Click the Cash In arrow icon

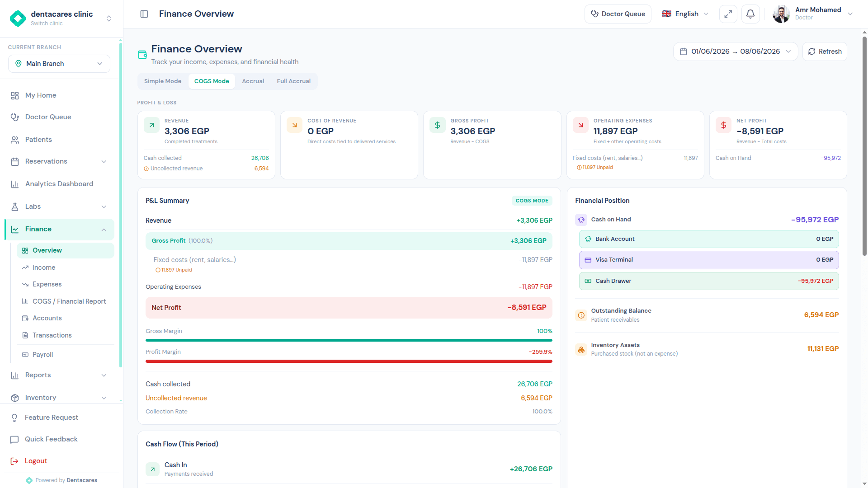point(152,469)
